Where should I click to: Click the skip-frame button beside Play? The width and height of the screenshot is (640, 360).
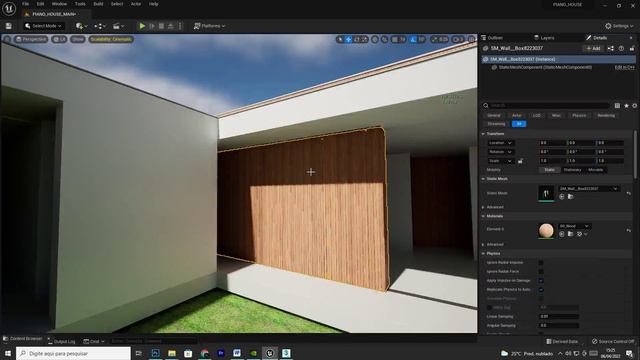(152, 26)
